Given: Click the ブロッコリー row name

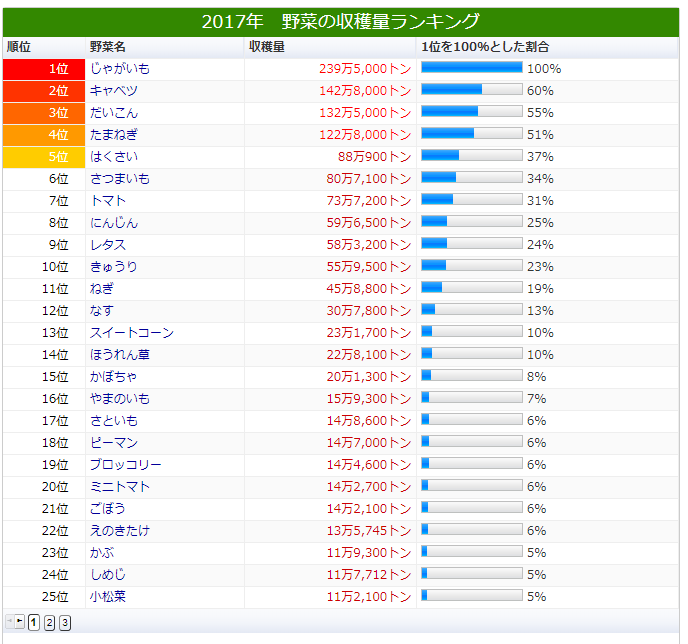Looking at the screenshot, I should pos(125,465).
